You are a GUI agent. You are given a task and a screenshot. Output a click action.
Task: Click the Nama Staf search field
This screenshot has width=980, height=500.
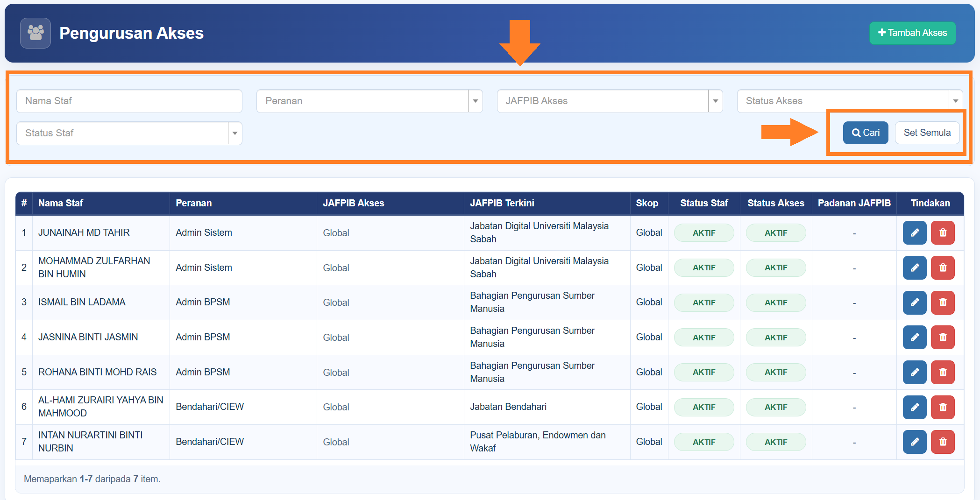pos(129,101)
